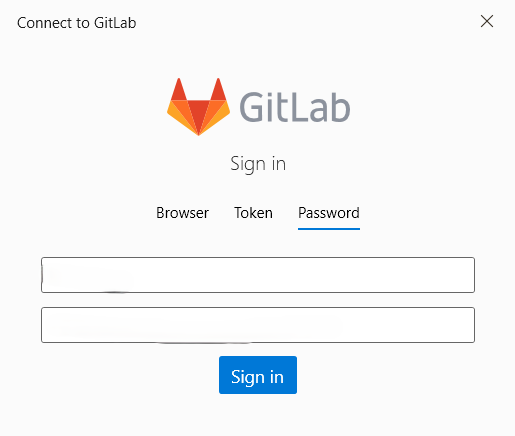The height and width of the screenshot is (436, 515).
Task: Click the orange GitLab fox logo
Action: coord(198,107)
